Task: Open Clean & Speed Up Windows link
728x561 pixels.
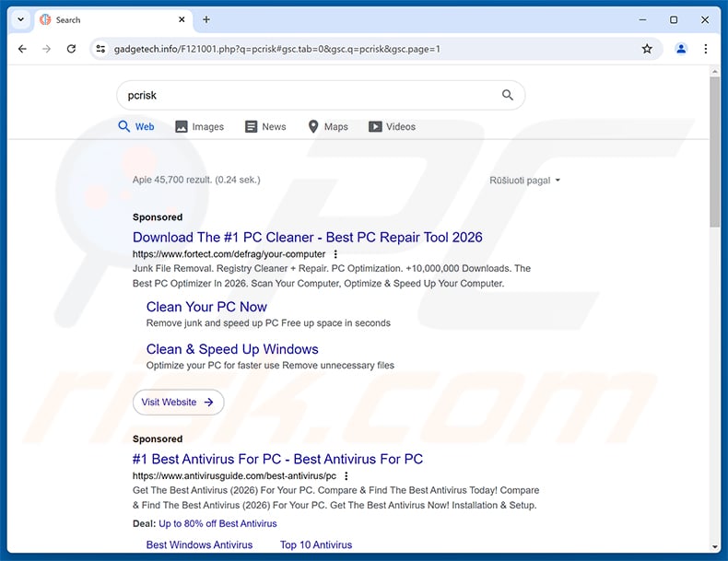Action: click(x=232, y=349)
